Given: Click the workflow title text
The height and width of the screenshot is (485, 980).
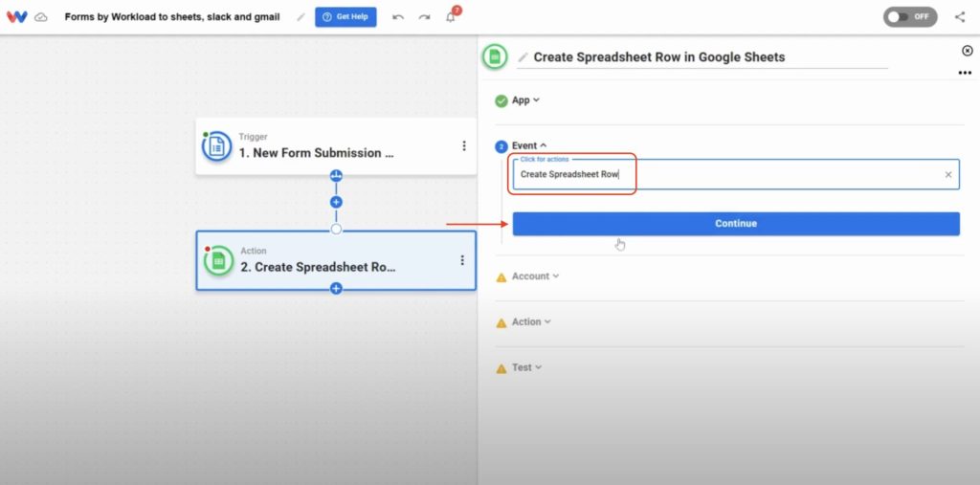Looking at the screenshot, I should [x=172, y=17].
